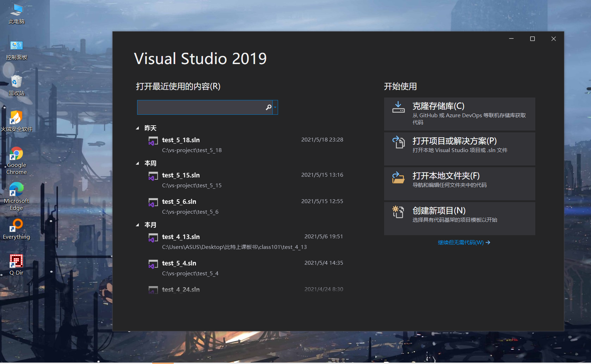Maximize the Visual Studio start window

point(532,39)
